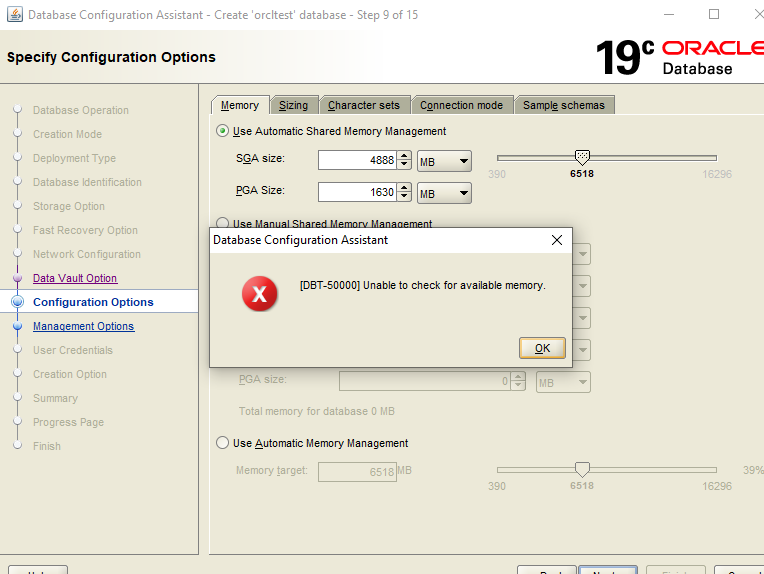Click Finish step label in sidebar
The height and width of the screenshot is (574, 764).
pyautogui.click(x=47, y=446)
